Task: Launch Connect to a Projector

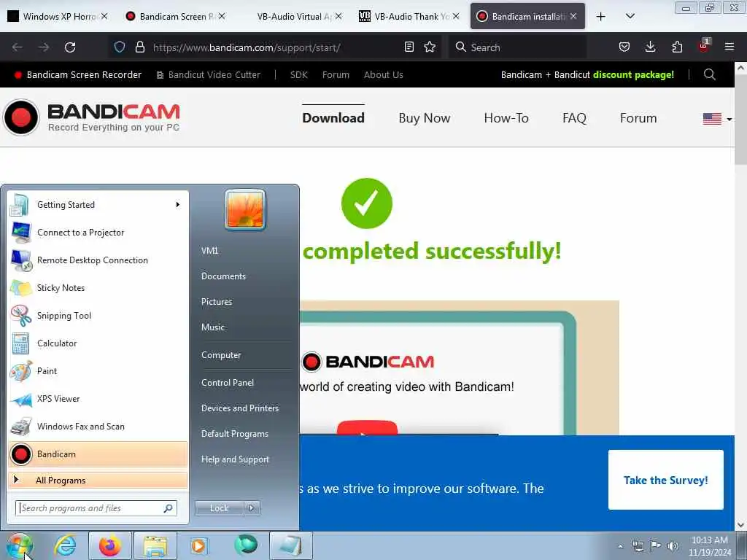Action: [98, 233]
